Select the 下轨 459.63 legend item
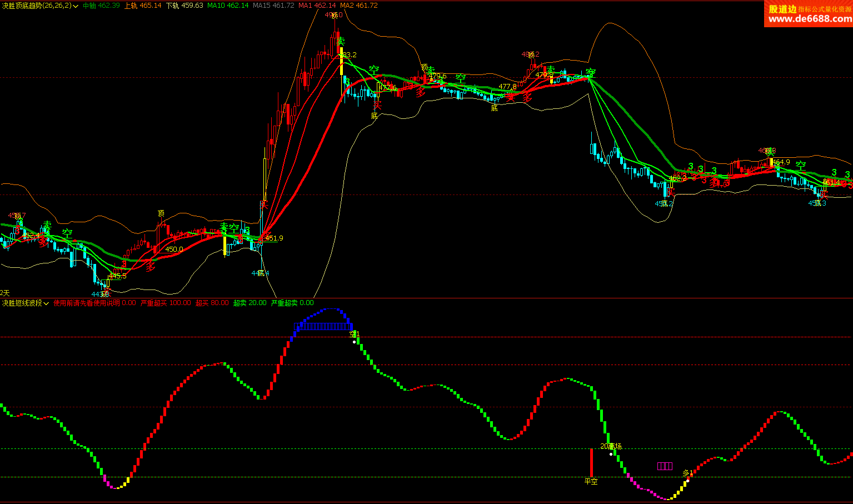This screenshot has width=853, height=504. tap(184, 6)
